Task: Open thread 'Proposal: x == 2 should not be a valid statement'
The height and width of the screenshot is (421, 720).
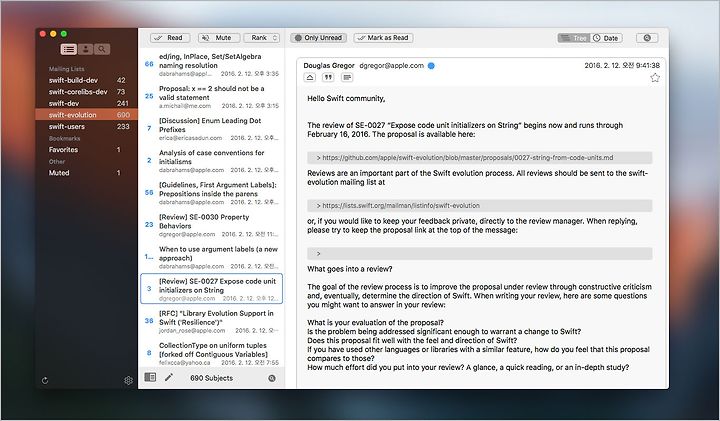Action: (x=212, y=96)
